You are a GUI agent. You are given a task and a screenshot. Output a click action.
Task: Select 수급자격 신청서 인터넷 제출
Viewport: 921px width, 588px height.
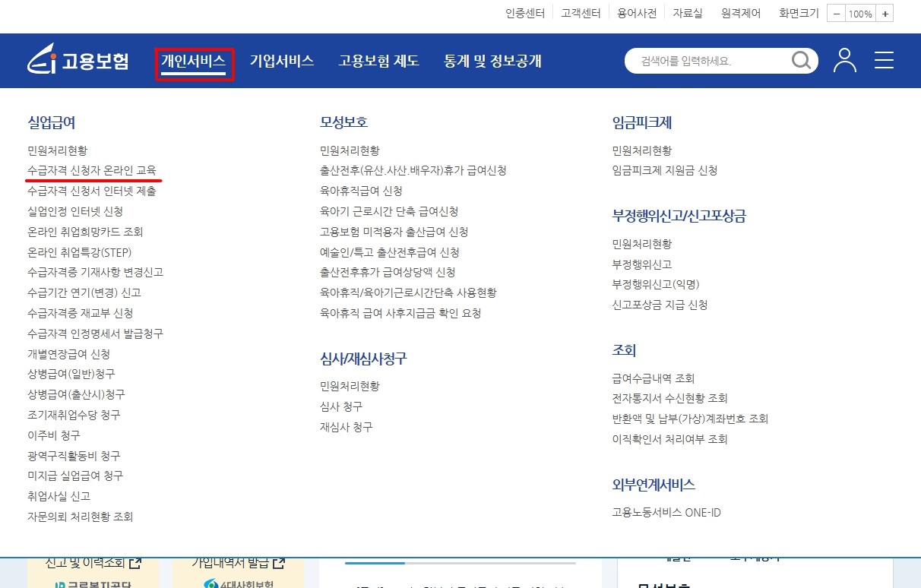click(92, 191)
